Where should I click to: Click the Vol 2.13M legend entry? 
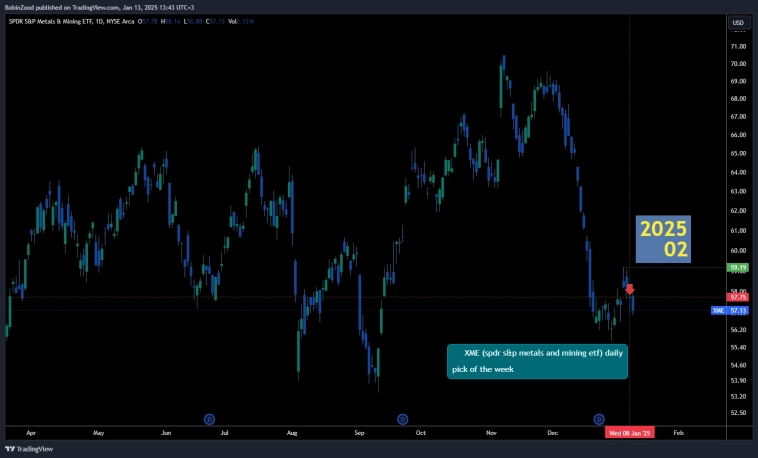[241, 21]
